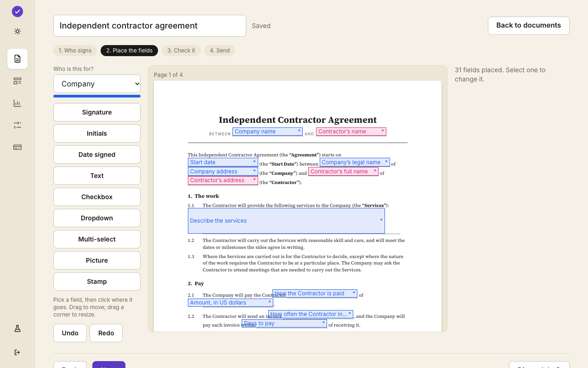Select 'How the Contractor is paid' field
Image resolution: width=588 pixels, height=368 pixels.
315,293
